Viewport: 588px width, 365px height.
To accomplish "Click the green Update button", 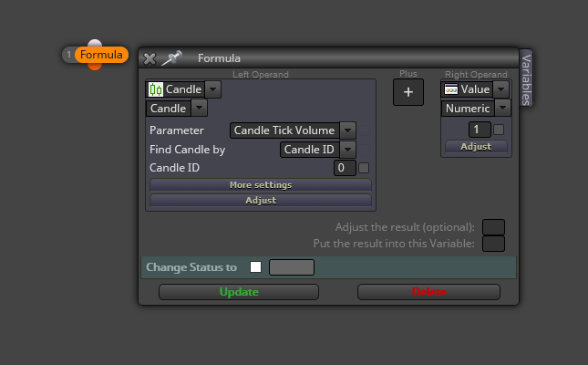I will click(x=239, y=292).
